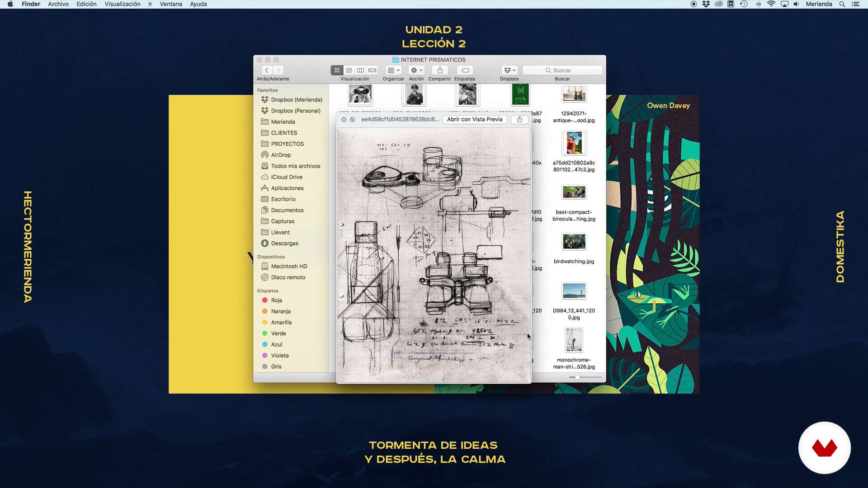Open the Ir menu

tap(150, 4)
